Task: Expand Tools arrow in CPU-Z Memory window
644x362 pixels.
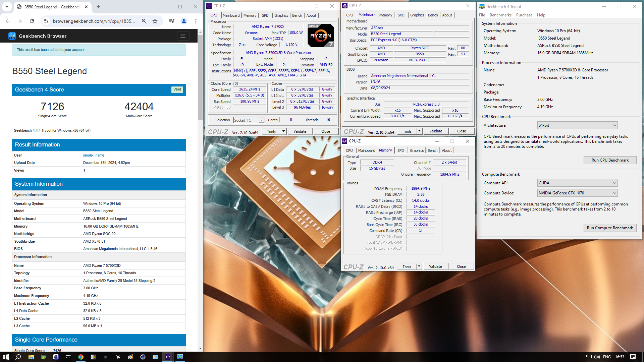Action: click(x=419, y=266)
